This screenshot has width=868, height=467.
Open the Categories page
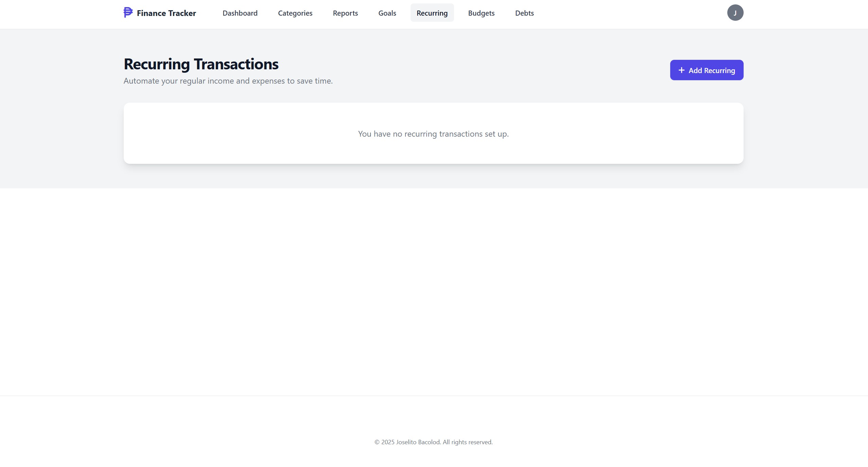pos(295,13)
